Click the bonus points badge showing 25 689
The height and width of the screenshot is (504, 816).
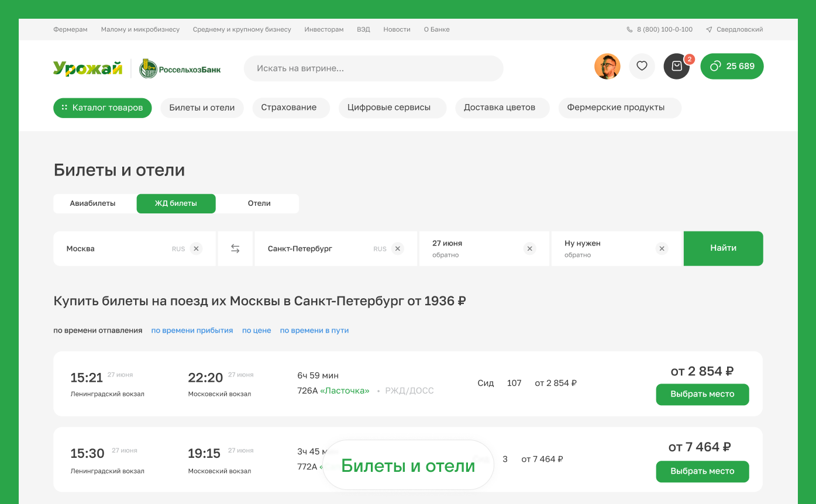point(732,66)
